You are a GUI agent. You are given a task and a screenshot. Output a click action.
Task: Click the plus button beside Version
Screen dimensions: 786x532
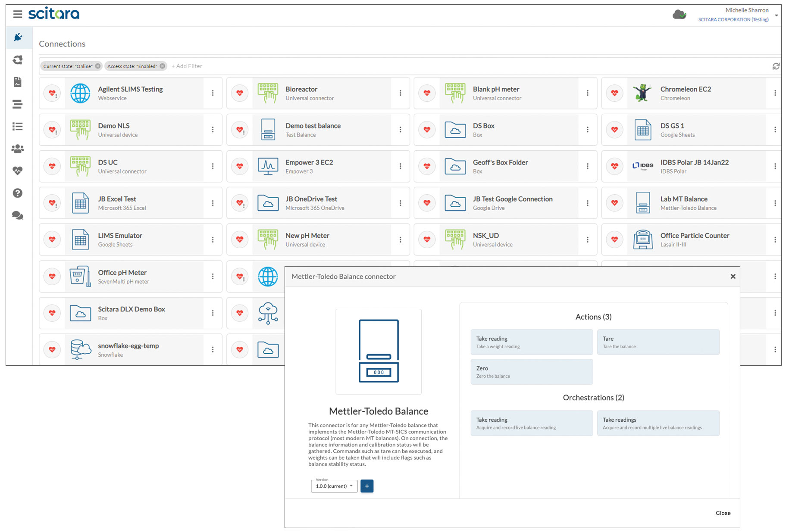pyautogui.click(x=367, y=486)
